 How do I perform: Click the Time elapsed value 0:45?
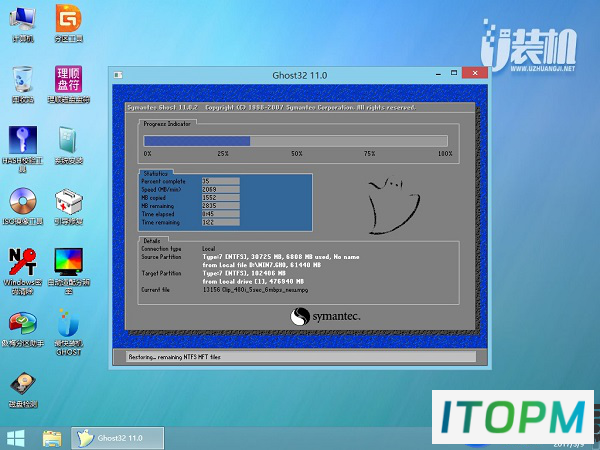coord(220,214)
